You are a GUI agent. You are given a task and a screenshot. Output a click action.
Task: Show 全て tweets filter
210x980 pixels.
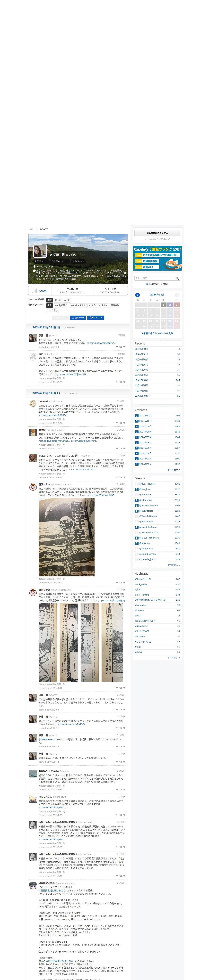[x=50, y=305]
